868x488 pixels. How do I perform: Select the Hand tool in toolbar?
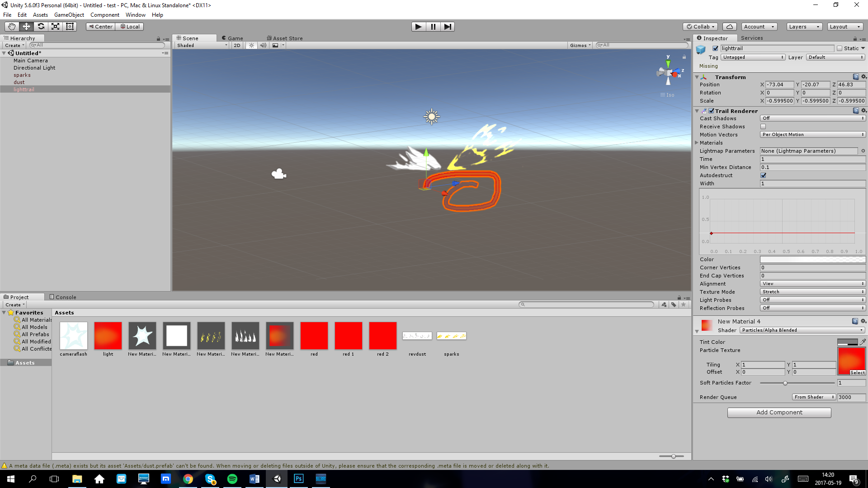tap(12, 27)
